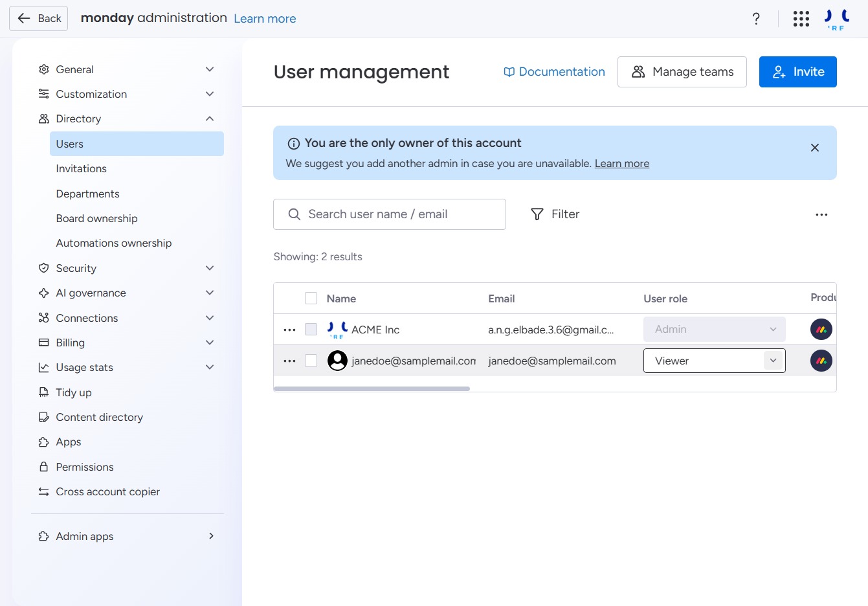Image resolution: width=868 pixels, height=606 pixels.
Task: Open Admin apps submenu arrow
Action: pyautogui.click(x=211, y=536)
